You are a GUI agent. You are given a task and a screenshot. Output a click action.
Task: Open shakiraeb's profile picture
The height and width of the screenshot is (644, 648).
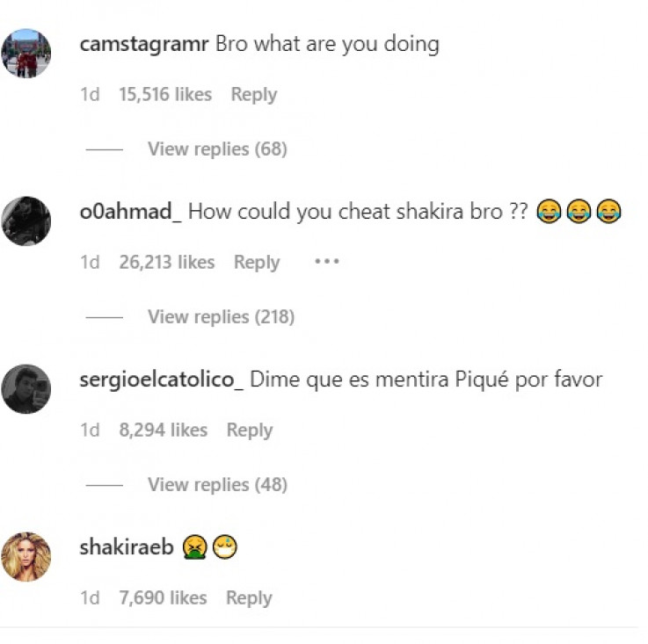tap(26, 556)
